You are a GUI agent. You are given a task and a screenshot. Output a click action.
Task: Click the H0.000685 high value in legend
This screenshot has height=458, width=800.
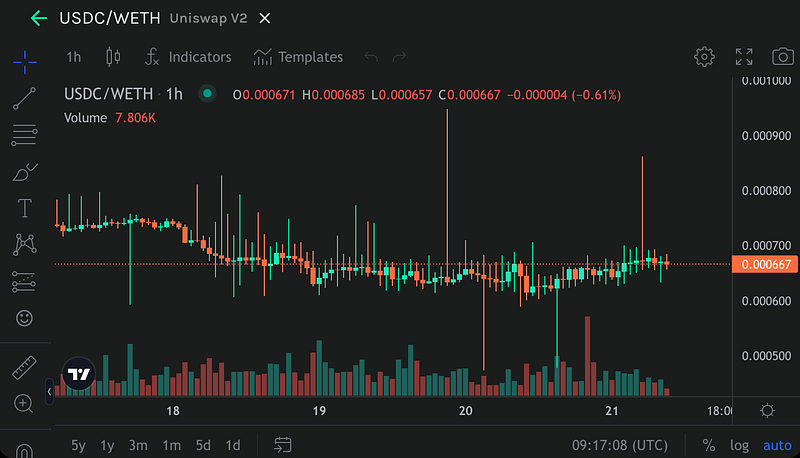click(x=333, y=95)
